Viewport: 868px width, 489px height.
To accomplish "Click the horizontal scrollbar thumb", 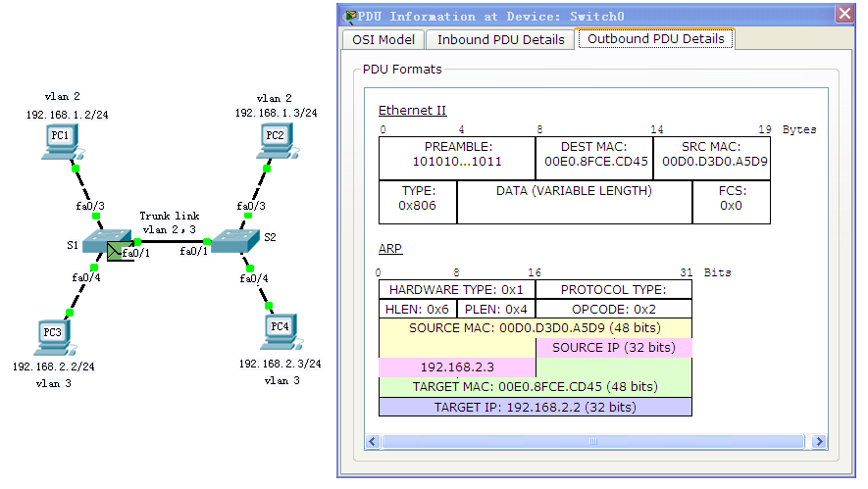I will point(592,441).
